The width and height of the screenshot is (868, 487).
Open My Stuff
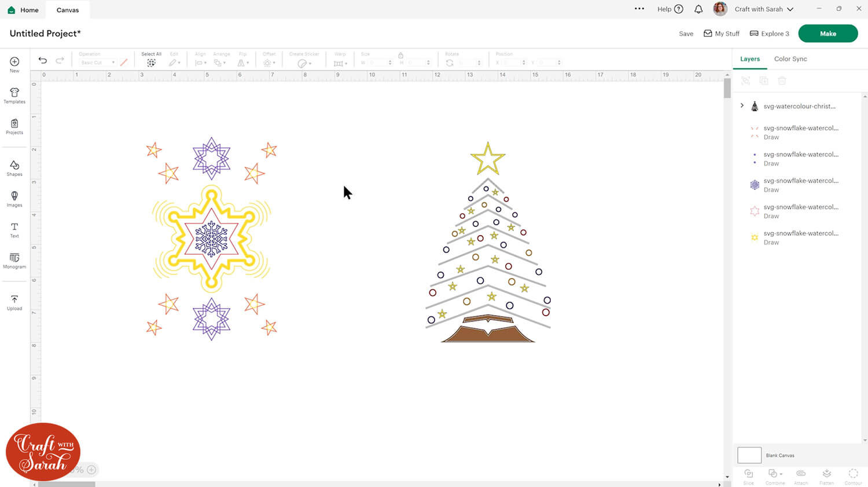tap(721, 34)
